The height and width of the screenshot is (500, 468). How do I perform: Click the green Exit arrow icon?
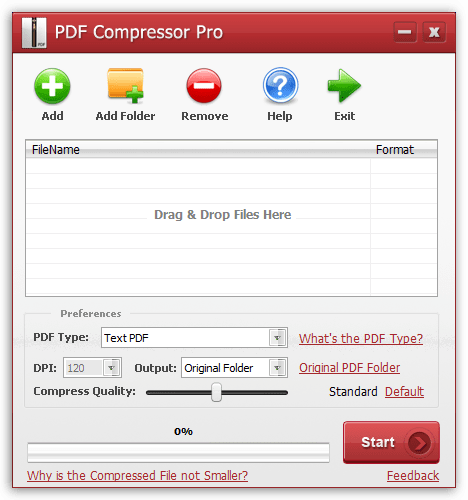click(344, 86)
